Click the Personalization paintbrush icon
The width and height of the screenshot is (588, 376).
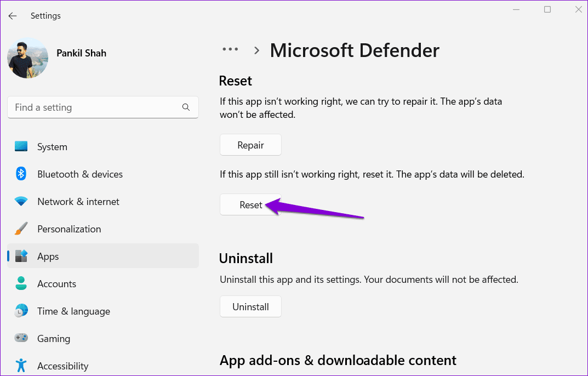click(21, 229)
